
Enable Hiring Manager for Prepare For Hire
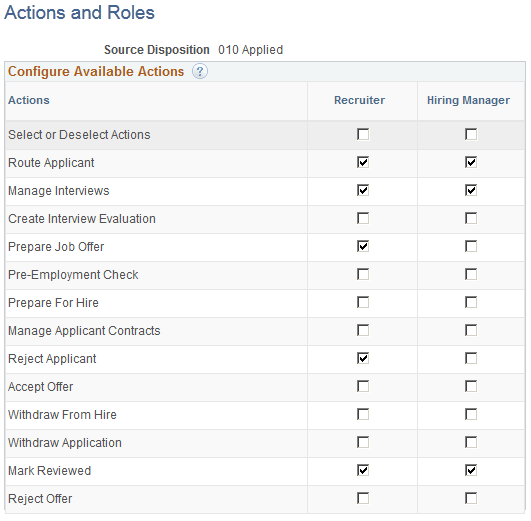tap(471, 303)
